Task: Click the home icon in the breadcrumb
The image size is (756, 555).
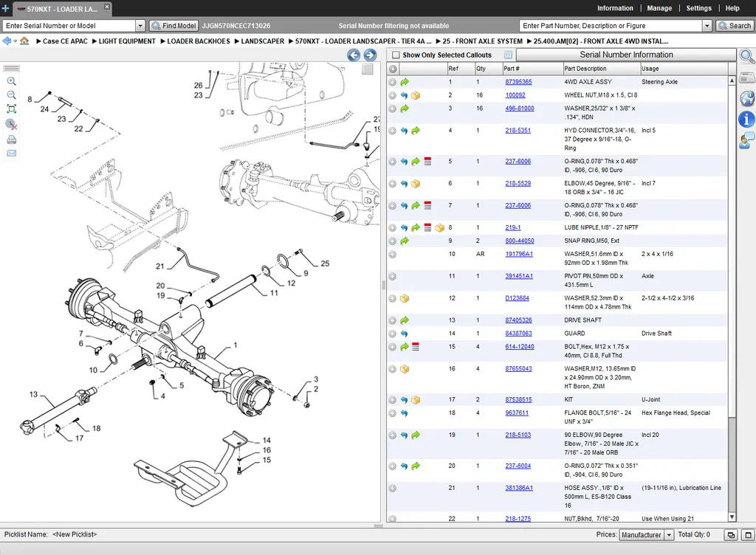Action: [x=24, y=41]
